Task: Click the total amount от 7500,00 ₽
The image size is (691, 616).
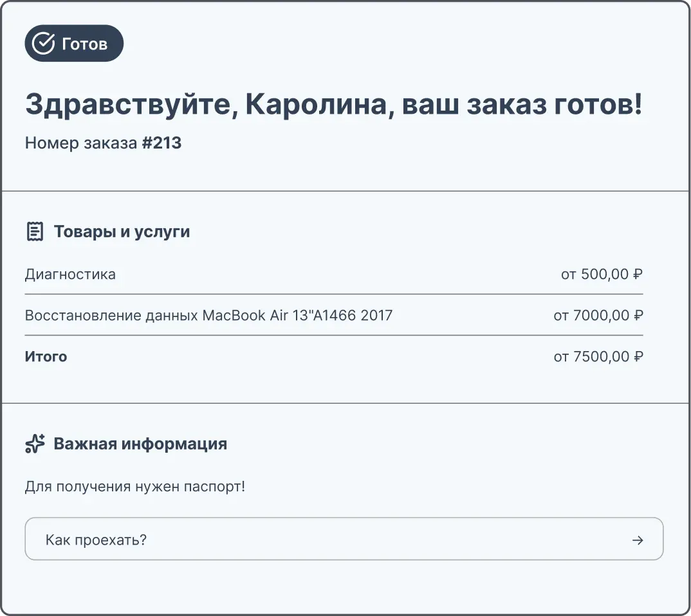Action: click(600, 356)
